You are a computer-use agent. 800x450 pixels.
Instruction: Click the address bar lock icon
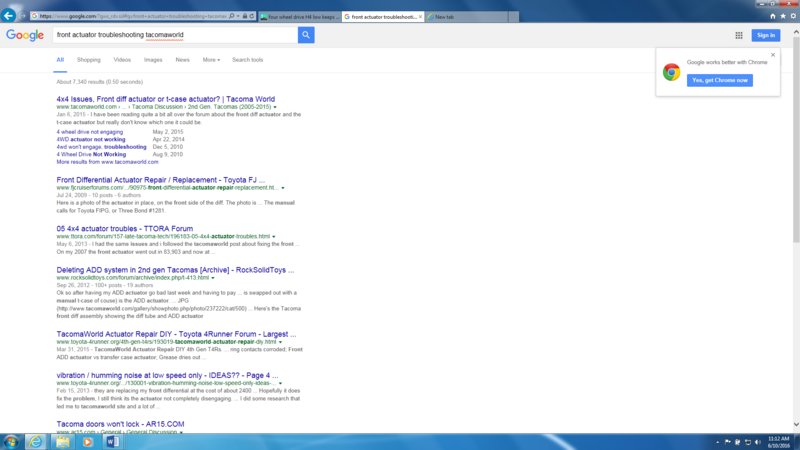[245, 16]
